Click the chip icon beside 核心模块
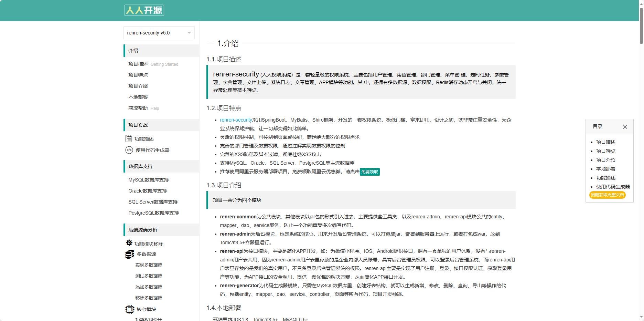 (x=130, y=309)
